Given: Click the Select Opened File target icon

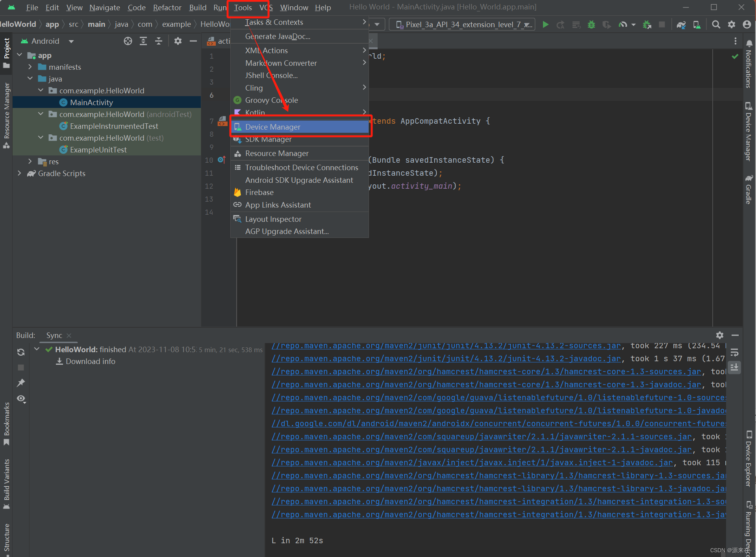Looking at the screenshot, I should coord(128,41).
